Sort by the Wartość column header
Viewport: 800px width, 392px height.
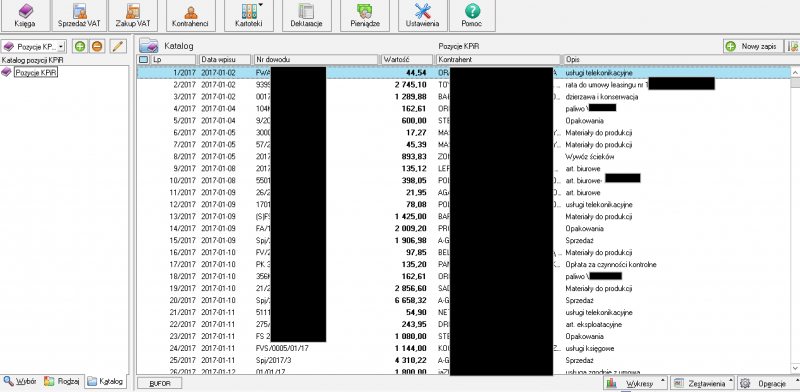407,60
